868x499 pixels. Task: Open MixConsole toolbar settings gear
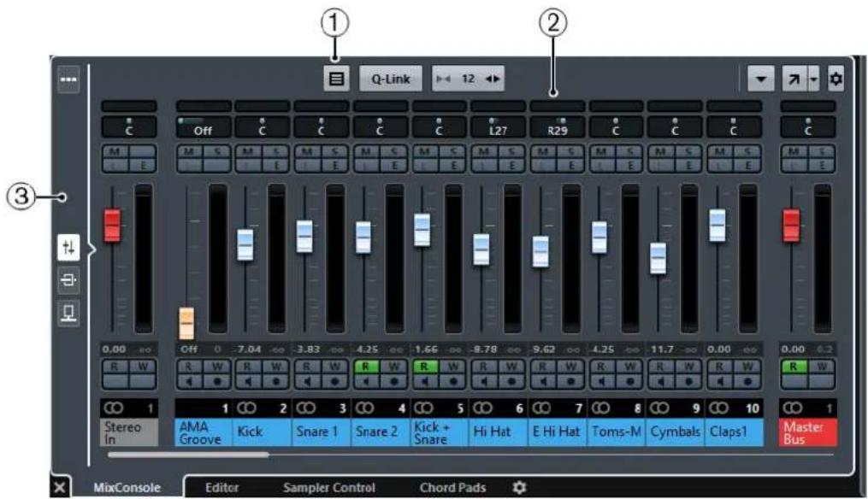pos(836,79)
